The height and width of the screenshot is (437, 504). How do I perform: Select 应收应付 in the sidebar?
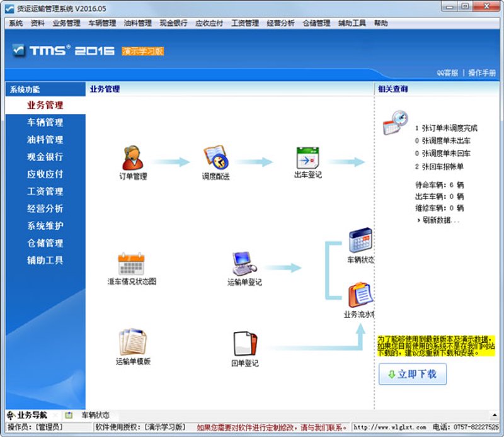[45, 174]
